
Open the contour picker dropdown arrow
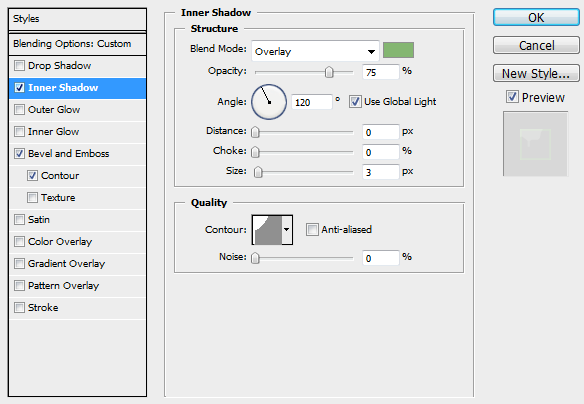point(287,230)
